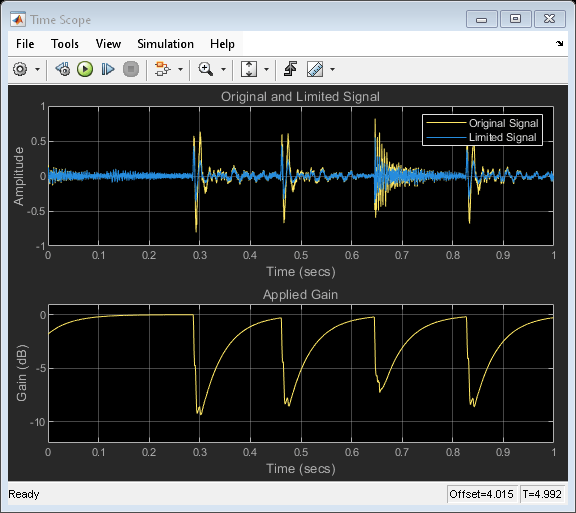The width and height of the screenshot is (576, 513).
Task: Open the zoom options dropdown arrow
Action: [x=223, y=69]
